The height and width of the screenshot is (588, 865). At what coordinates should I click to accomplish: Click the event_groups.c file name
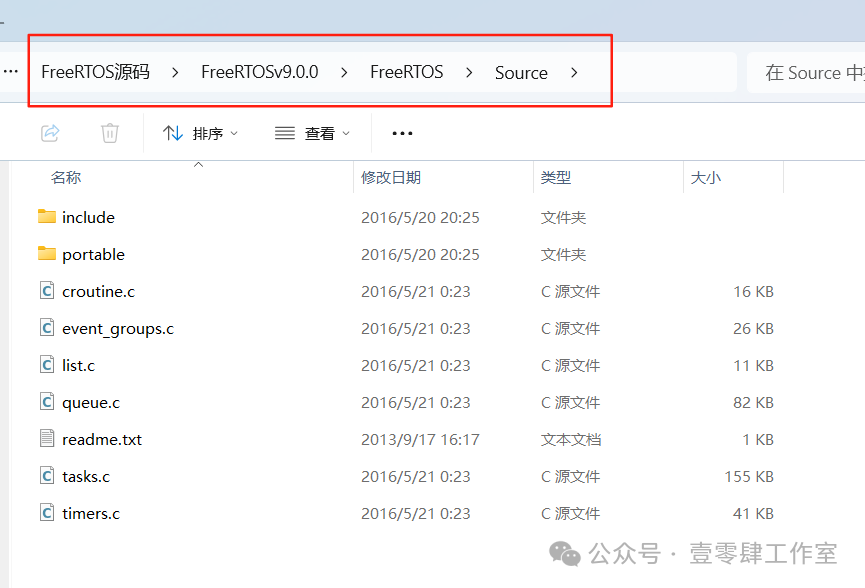118,329
